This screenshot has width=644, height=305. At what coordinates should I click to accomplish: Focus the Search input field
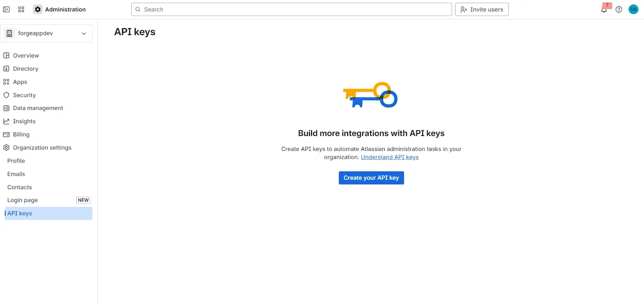291,9
